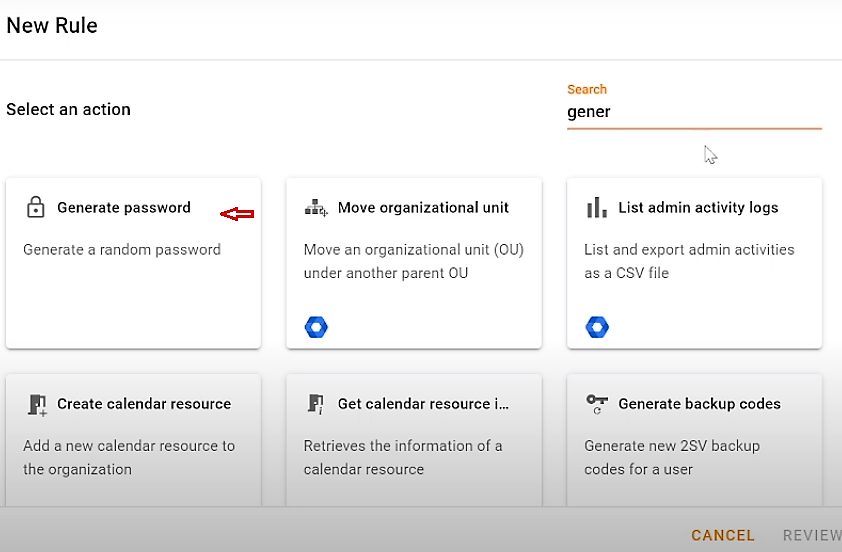
Task: Click the key icon on Generate backup codes
Action: [x=597, y=404]
